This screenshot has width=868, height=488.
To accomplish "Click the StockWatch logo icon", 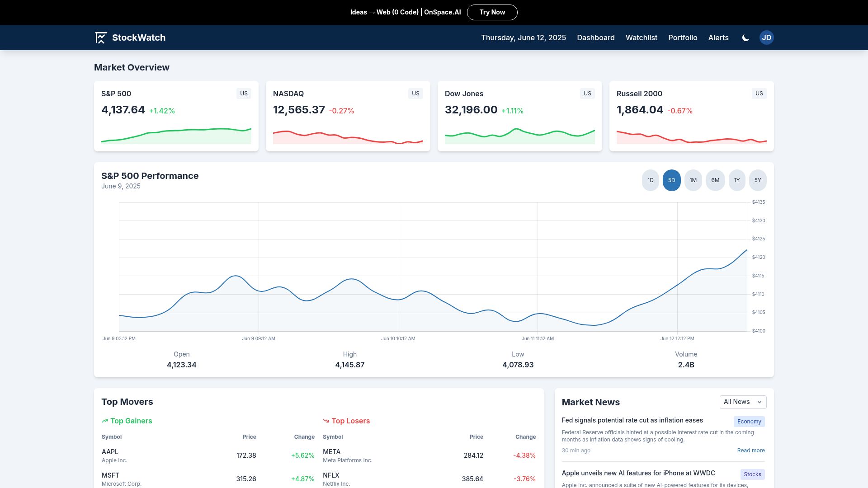I will [x=101, y=38].
